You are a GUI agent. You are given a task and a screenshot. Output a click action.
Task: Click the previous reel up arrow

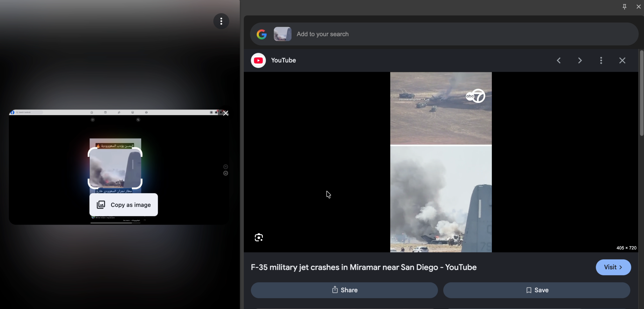(226, 167)
